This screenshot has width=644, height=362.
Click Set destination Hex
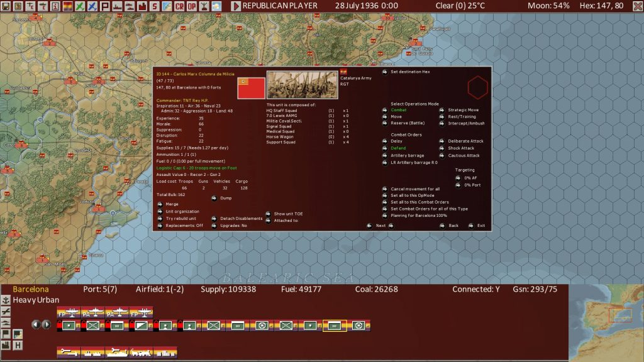(384, 72)
